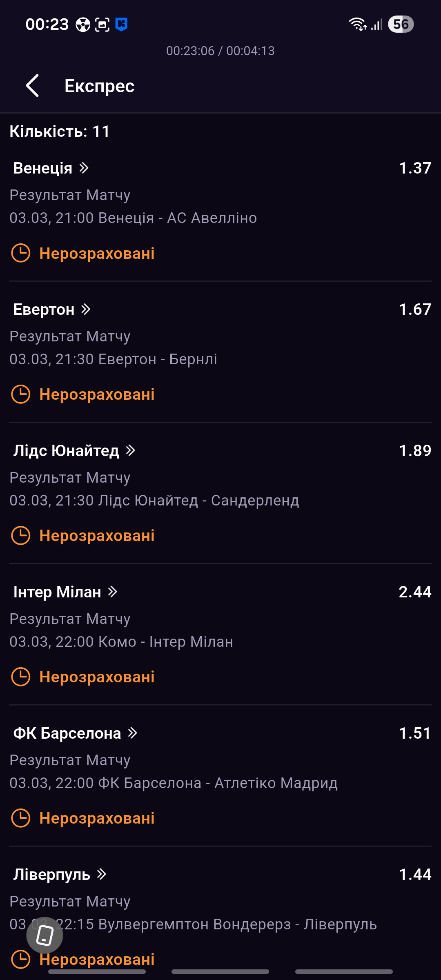Tap the floating screen recorder bubble icon
Screen dimensions: 441x980
[45, 935]
